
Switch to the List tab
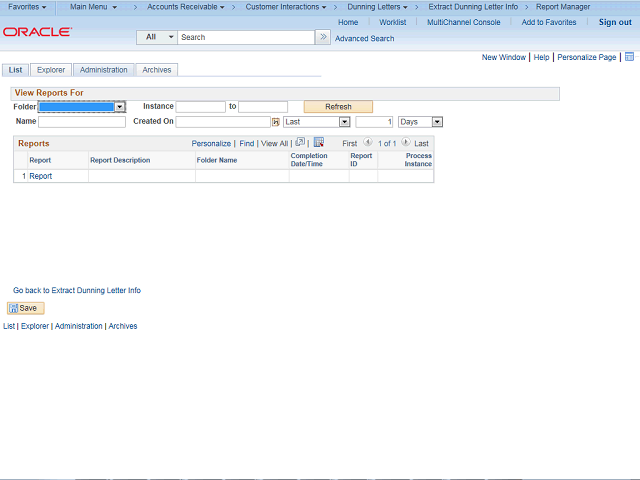[x=16, y=70]
